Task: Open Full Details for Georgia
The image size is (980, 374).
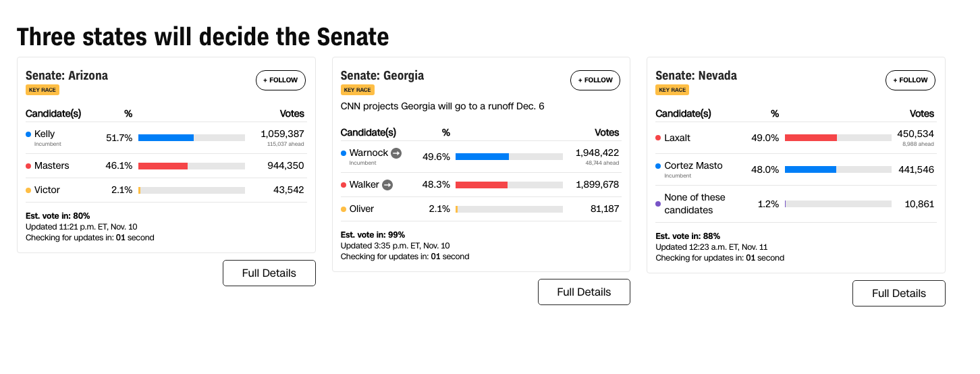Action: click(584, 292)
